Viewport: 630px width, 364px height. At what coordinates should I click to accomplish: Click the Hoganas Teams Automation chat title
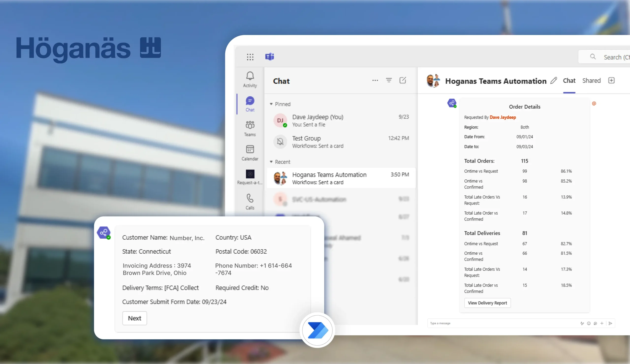coord(496,81)
